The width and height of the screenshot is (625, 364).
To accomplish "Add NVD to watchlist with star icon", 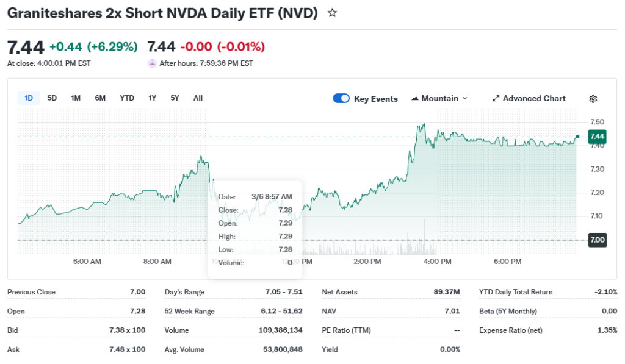I will [332, 13].
